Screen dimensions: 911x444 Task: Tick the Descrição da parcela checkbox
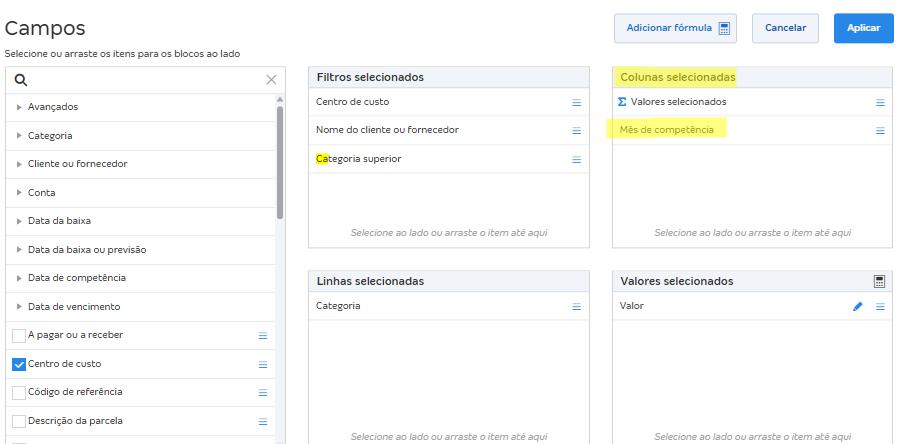coord(19,421)
